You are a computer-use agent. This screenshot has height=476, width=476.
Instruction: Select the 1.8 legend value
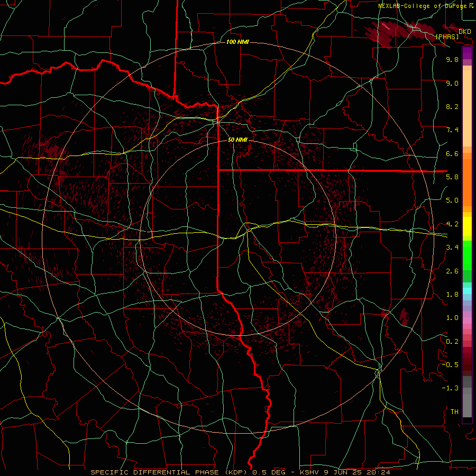click(x=452, y=295)
